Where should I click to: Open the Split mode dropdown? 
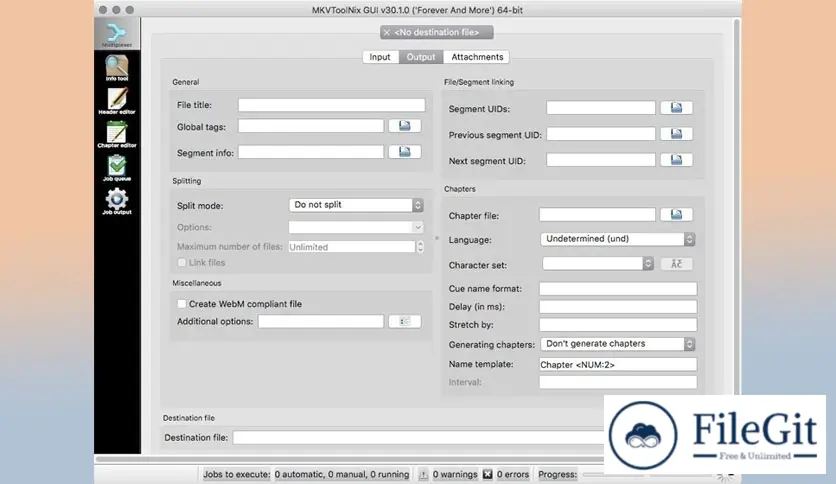[356, 205]
